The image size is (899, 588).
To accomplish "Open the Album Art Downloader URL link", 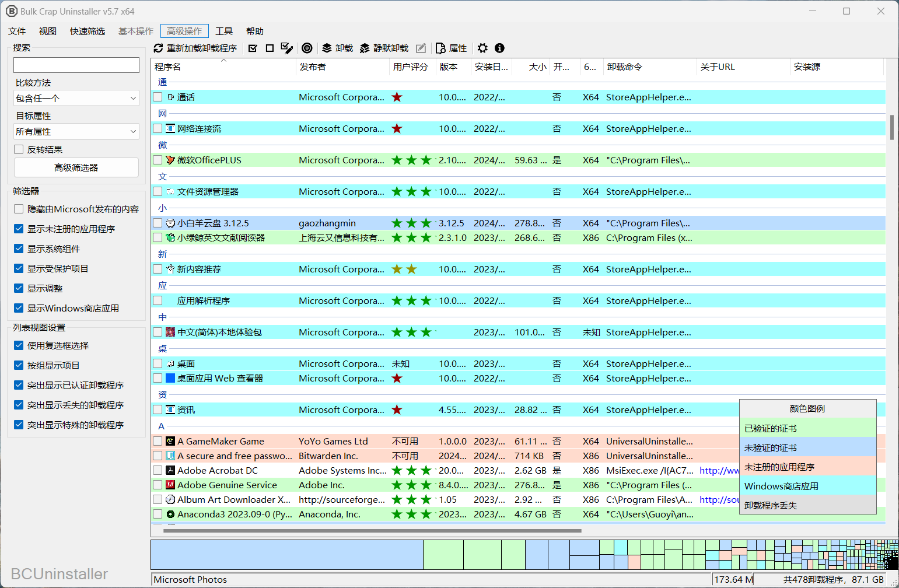I will point(719,499).
